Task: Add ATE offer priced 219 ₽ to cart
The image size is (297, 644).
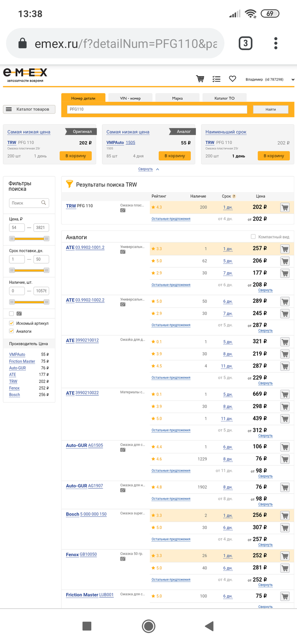Action: (x=285, y=354)
